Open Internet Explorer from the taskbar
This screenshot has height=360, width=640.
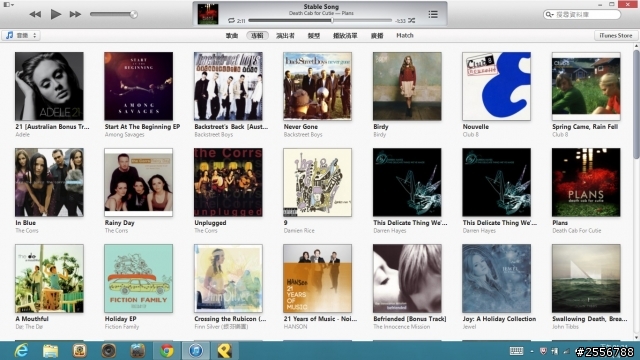[x=21, y=351]
